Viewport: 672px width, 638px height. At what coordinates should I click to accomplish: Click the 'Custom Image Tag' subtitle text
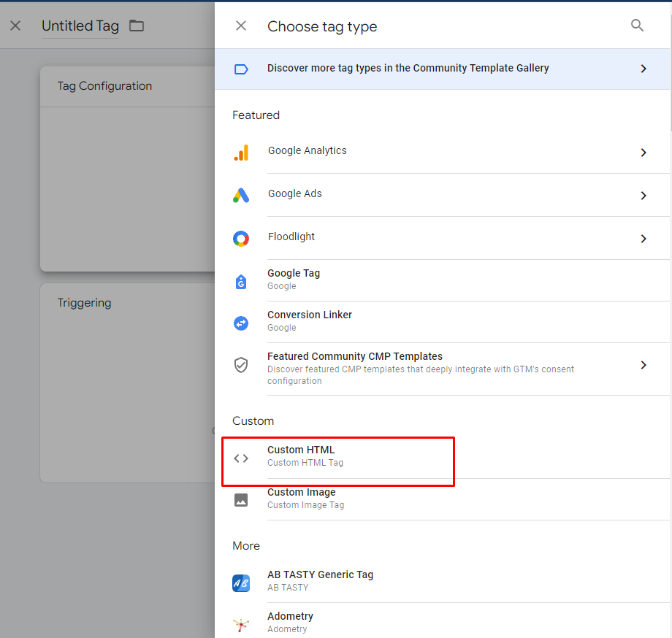pos(305,505)
